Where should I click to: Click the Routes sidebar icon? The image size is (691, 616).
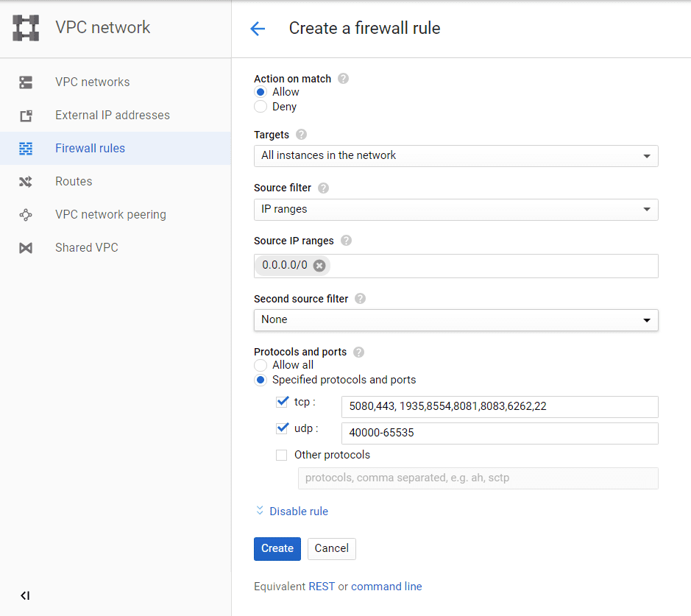(26, 182)
